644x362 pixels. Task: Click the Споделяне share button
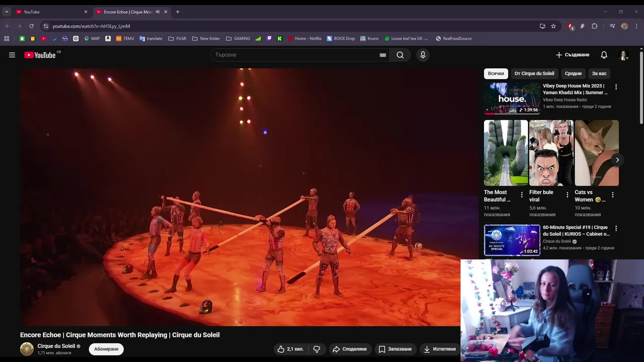tap(349, 349)
